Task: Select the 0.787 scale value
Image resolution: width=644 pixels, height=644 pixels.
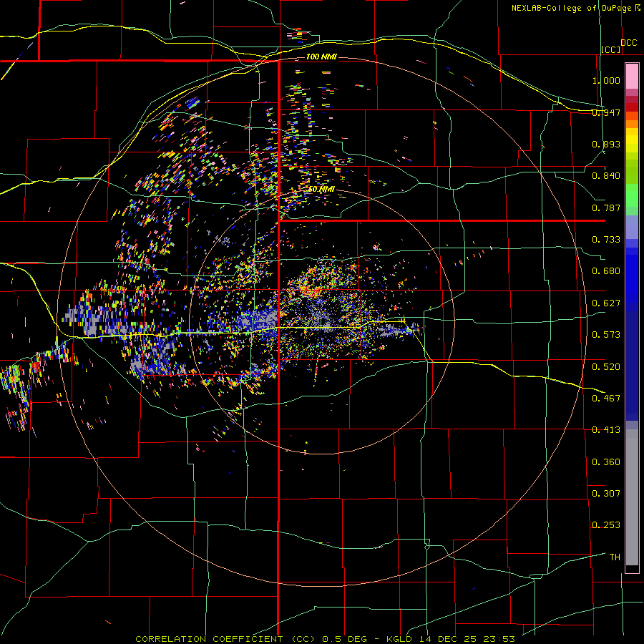Action: coord(606,208)
